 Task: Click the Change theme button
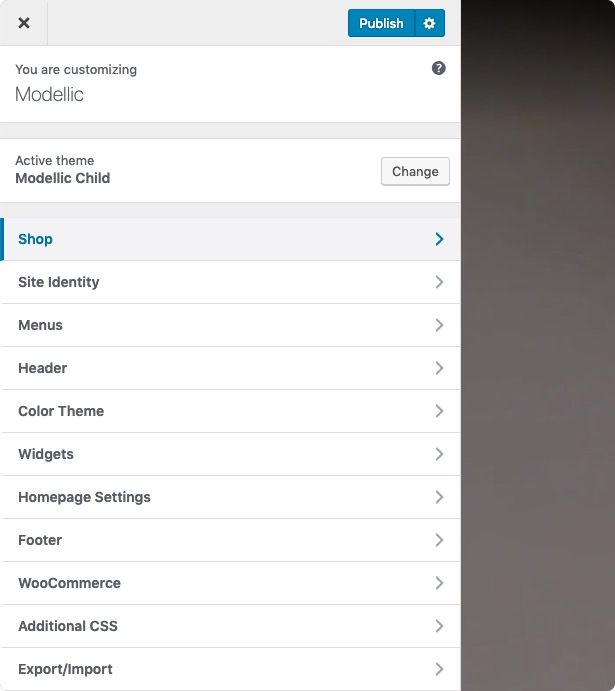[x=415, y=171]
